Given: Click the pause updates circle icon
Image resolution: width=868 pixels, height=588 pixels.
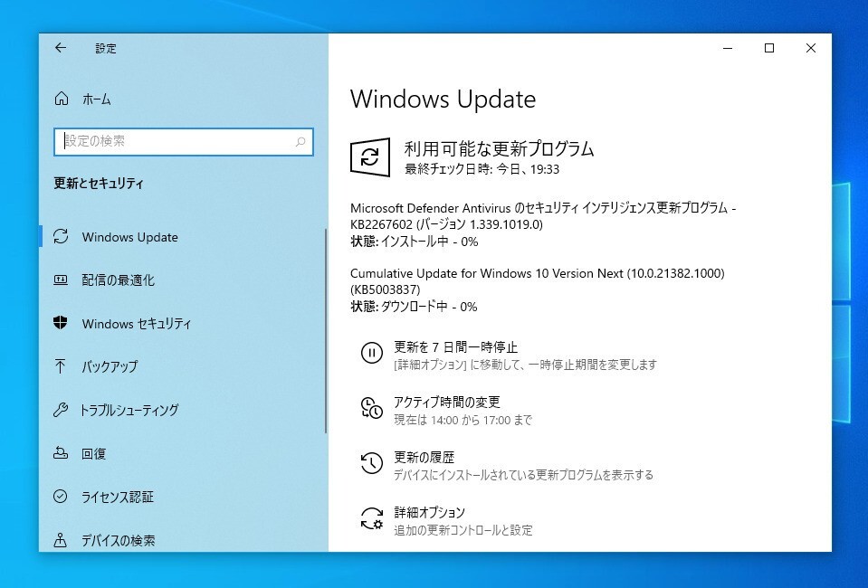Looking at the screenshot, I should [x=371, y=353].
